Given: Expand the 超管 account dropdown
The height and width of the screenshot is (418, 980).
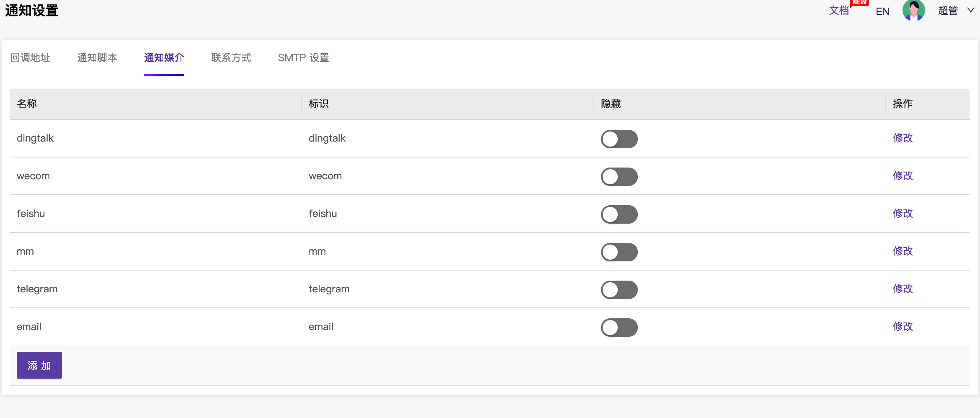Looking at the screenshot, I should (949, 10).
